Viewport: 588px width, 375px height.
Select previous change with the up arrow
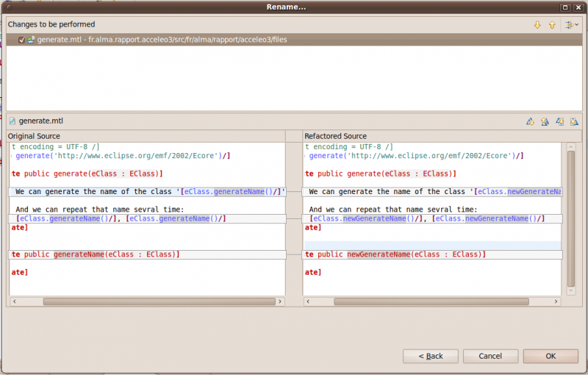[x=551, y=25]
